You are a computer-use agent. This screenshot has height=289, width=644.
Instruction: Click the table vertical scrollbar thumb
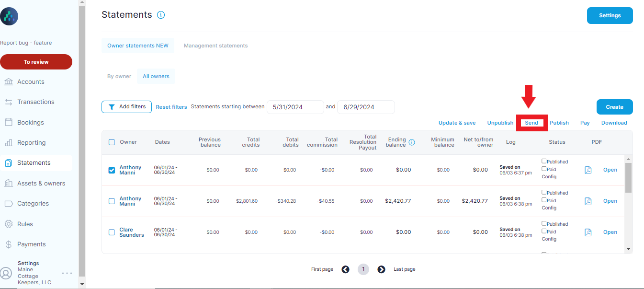coord(628,177)
